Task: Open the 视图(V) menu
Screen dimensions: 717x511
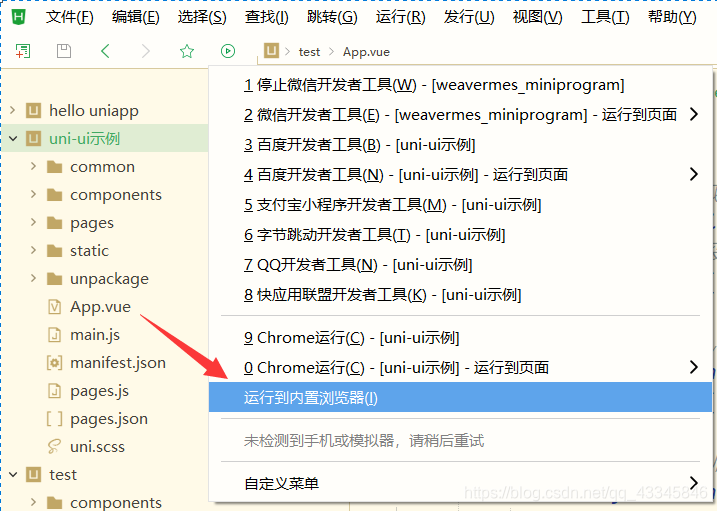Action: pos(537,17)
